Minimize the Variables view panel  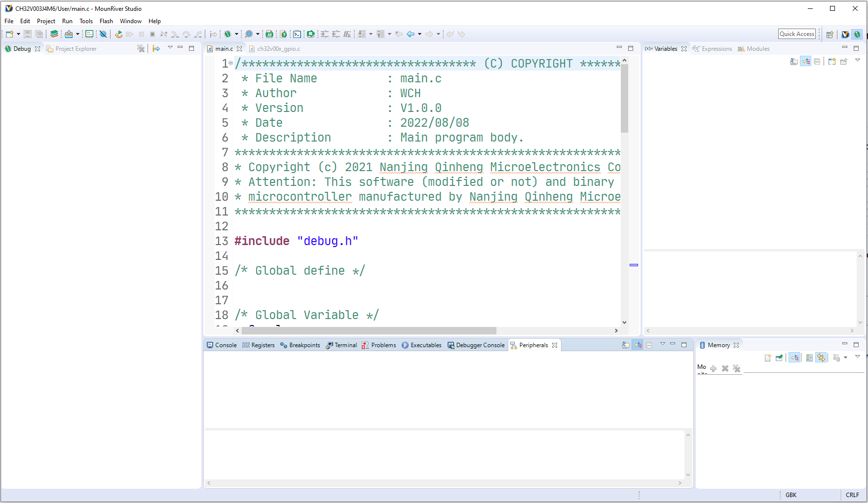(844, 48)
